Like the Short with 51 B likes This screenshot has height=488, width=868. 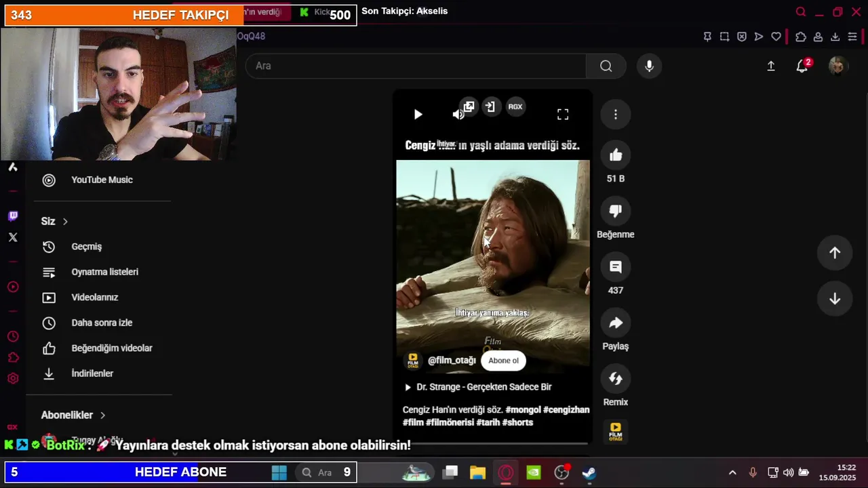point(616,155)
